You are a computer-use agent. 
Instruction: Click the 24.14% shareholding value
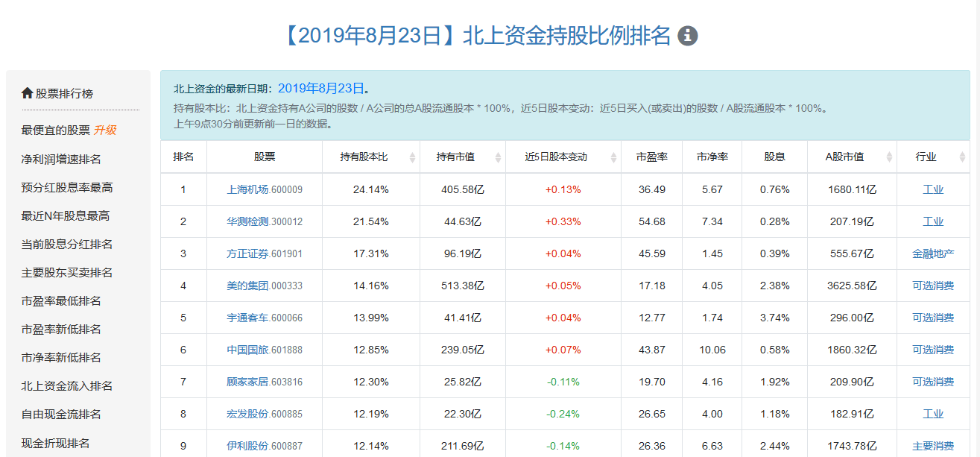pos(371,189)
